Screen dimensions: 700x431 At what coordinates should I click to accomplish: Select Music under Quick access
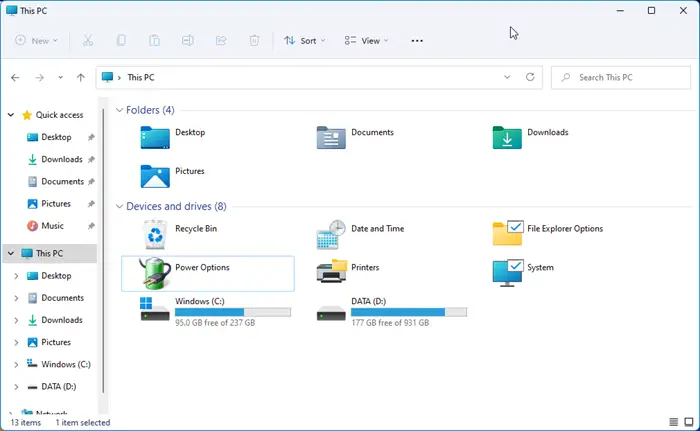coord(52,226)
